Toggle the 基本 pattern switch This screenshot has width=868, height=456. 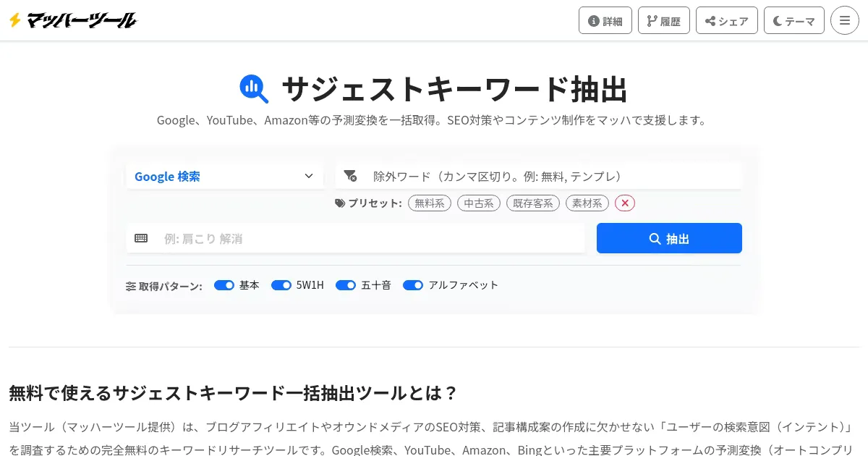point(224,285)
